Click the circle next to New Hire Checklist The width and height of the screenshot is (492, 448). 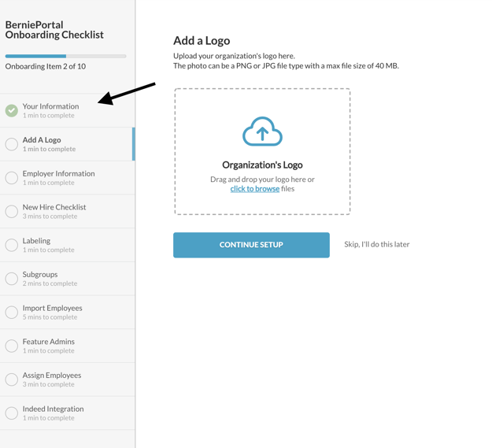[x=12, y=211]
